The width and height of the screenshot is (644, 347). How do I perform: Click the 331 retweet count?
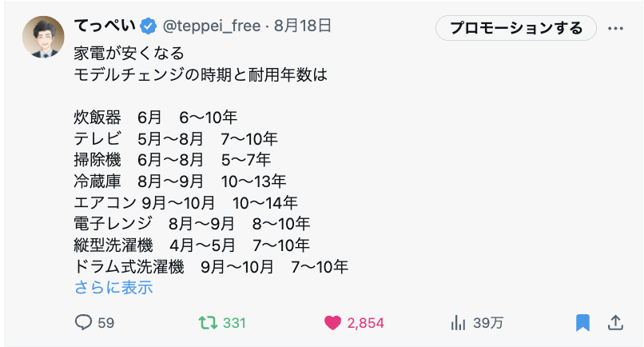(x=234, y=323)
